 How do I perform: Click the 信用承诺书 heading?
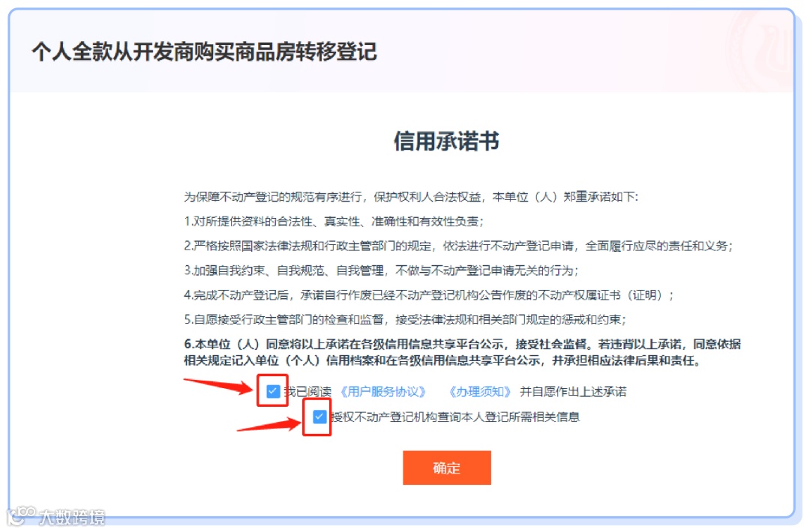click(x=446, y=141)
